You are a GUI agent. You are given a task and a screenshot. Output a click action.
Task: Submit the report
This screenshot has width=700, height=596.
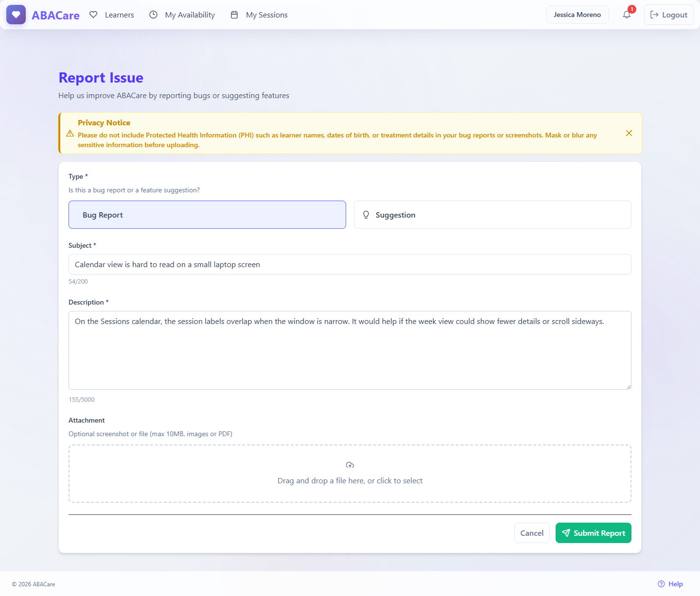pos(594,533)
